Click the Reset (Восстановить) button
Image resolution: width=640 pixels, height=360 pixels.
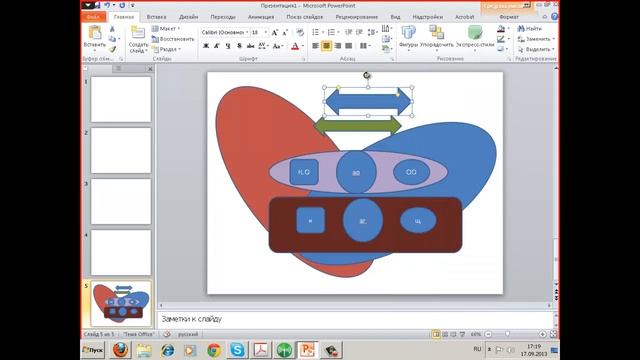(x=173, y=39)
